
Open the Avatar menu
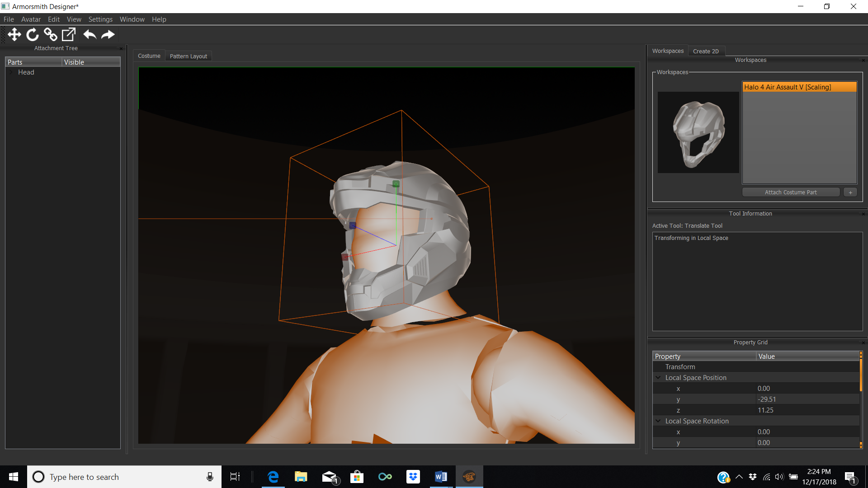tap(30, 19)
